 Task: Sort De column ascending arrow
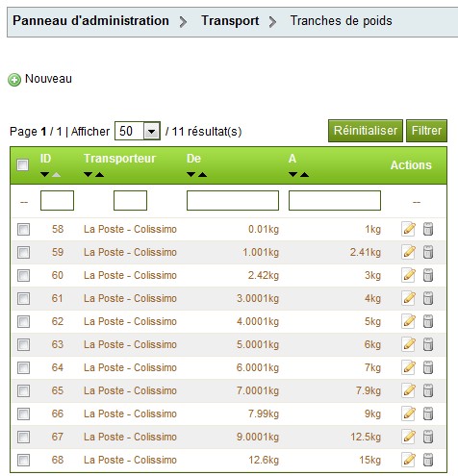click(202, 174)
